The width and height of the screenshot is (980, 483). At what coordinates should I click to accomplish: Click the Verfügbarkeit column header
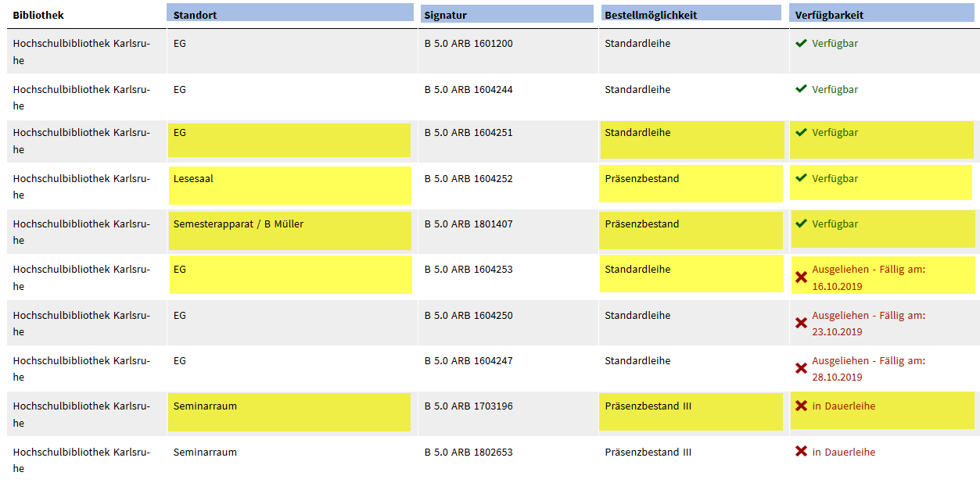point(882,13)
